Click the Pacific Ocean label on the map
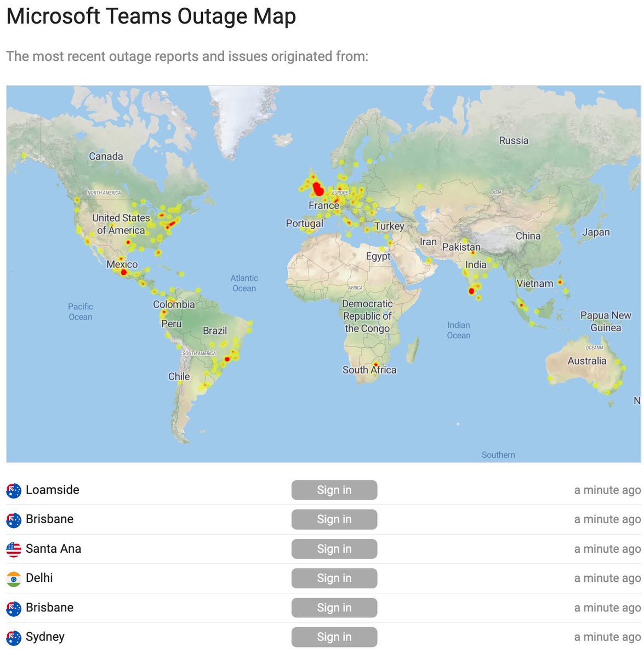Viewport: 644px width, 658px height. point(81,311)
